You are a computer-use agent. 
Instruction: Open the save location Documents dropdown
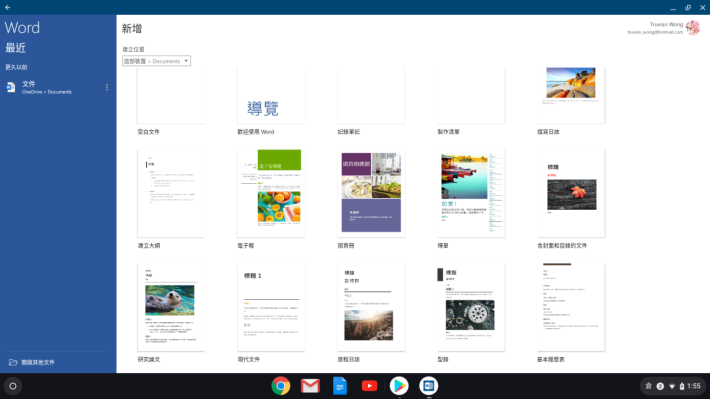156,61
